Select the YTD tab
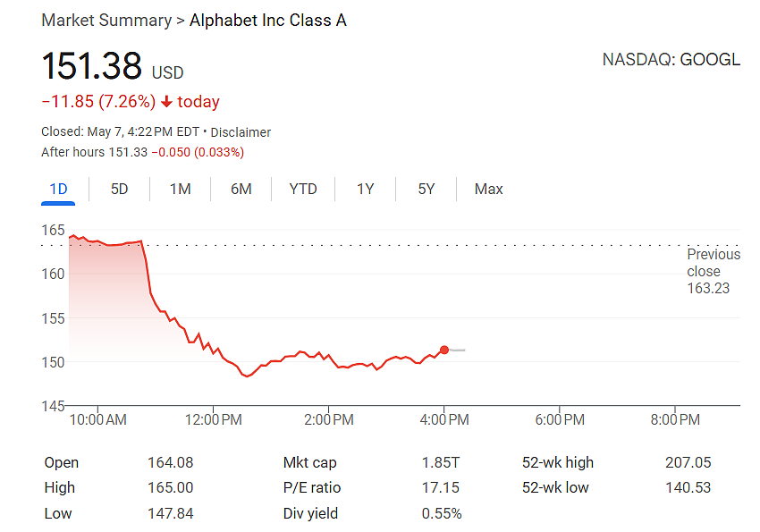The height and width of the screenshot is (532, 760). click(x=303, y=189)
